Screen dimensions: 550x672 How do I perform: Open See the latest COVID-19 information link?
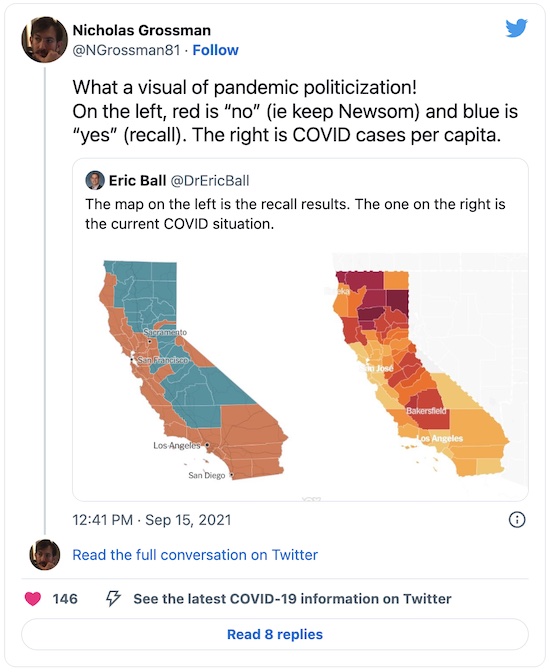tap(292, 599)
